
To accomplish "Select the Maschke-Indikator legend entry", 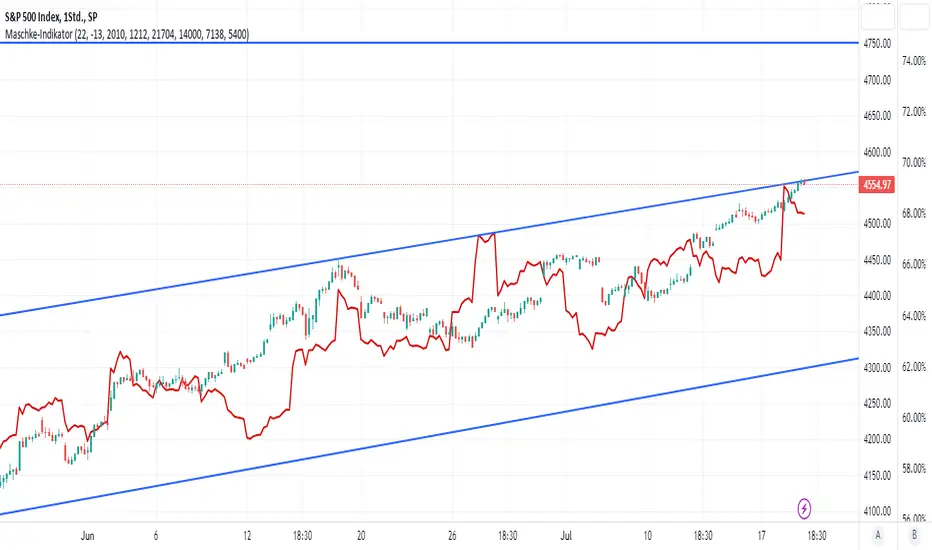I will (x=127, y=34).
